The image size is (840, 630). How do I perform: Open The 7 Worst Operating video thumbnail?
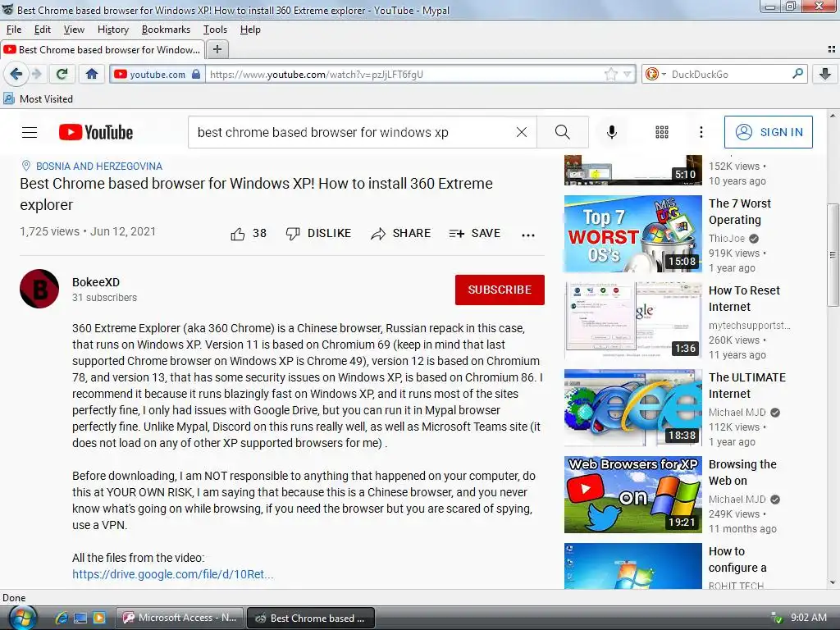point(632,234)
